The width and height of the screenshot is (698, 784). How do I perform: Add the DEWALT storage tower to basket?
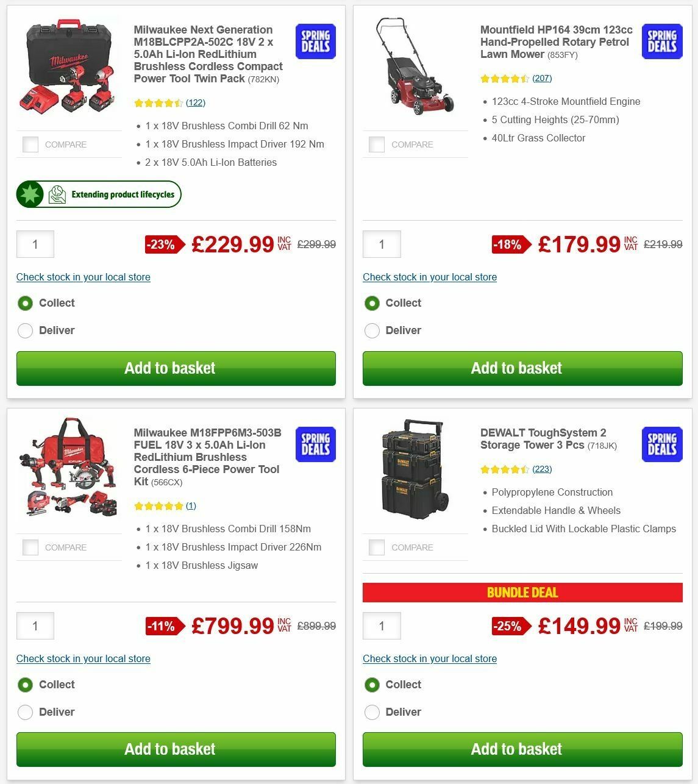point(522,749)
